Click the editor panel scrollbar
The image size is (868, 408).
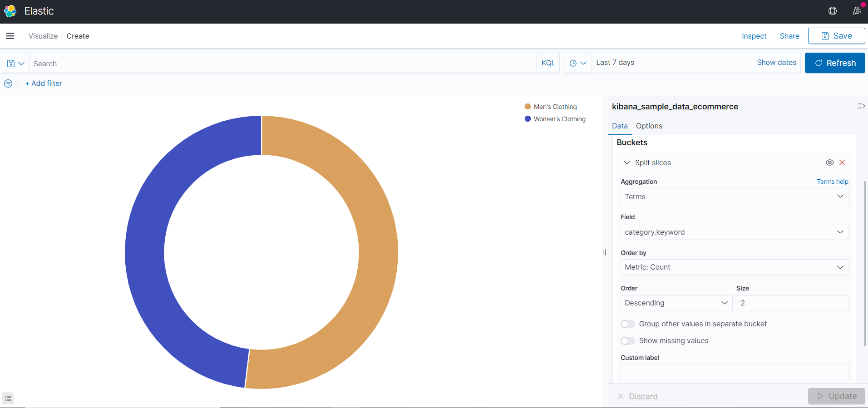865,263
